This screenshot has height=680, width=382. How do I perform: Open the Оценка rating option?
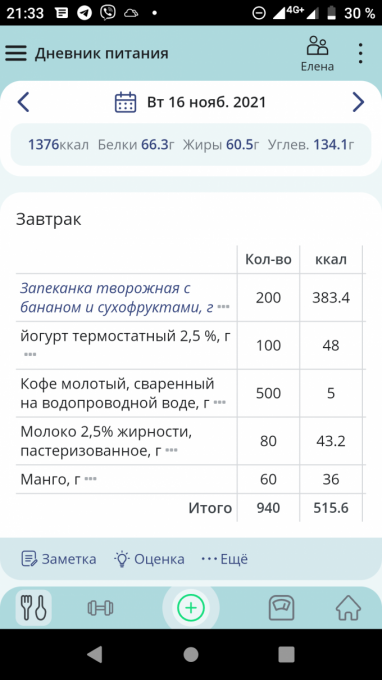[x=149, y=559]
